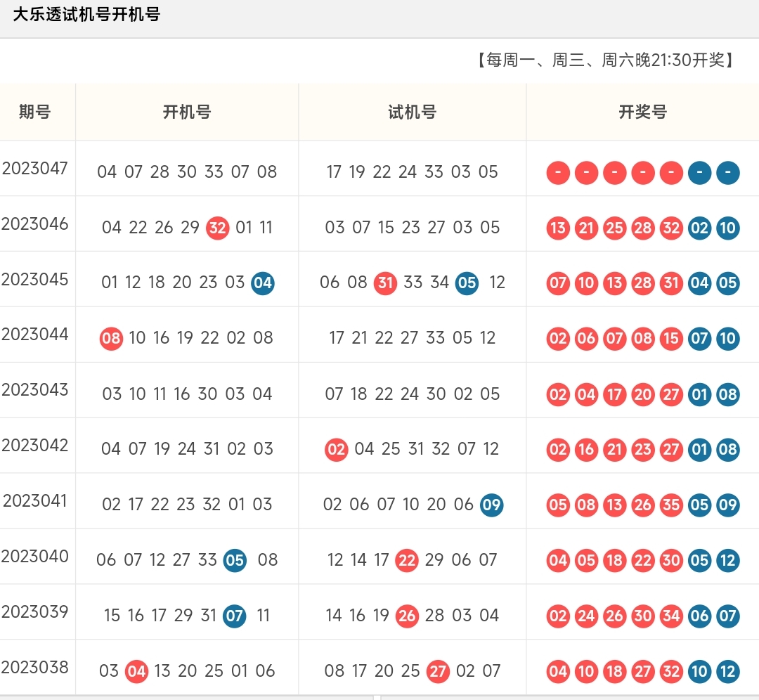Select issue number 2023041
The image size is (759, 700).
(35, 500)
